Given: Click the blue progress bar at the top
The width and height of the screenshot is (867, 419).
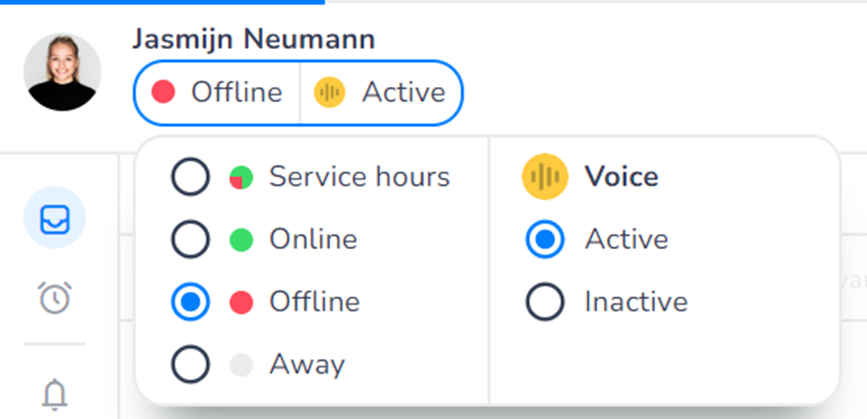Looking at the screenshot, I should click(162, 2).
